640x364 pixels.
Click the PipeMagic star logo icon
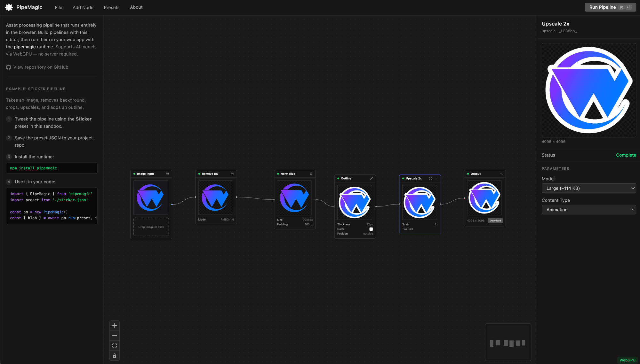tap(9, 7)
